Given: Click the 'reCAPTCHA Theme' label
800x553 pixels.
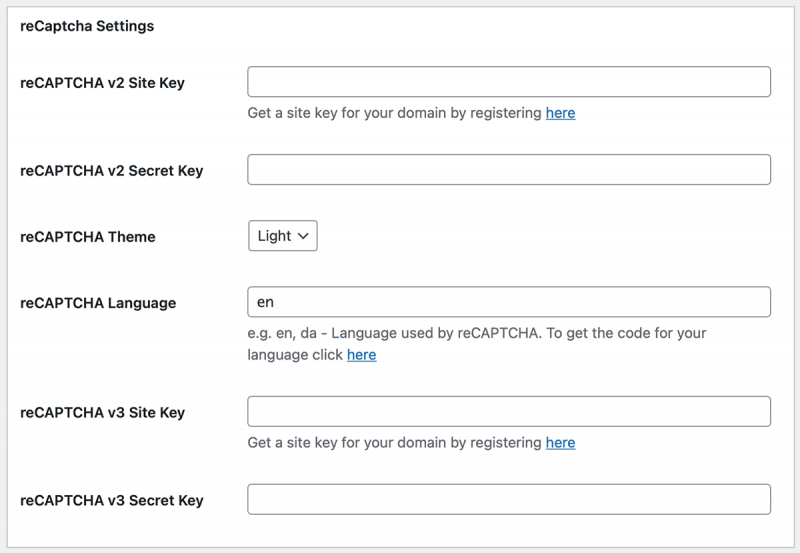Looking at the screenshot, I should click(x=87, y=237).
